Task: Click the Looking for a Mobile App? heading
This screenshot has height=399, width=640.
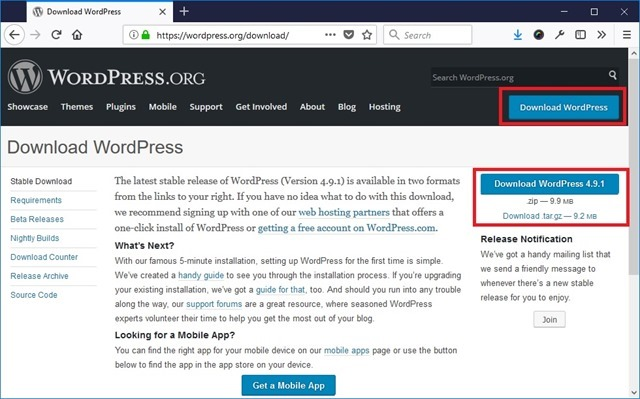Action: click(x=175, y=335)
